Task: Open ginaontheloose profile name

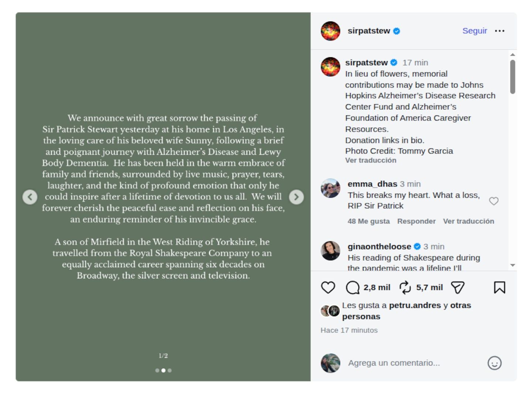Action: pyautogui.click(x=379, y=247)
